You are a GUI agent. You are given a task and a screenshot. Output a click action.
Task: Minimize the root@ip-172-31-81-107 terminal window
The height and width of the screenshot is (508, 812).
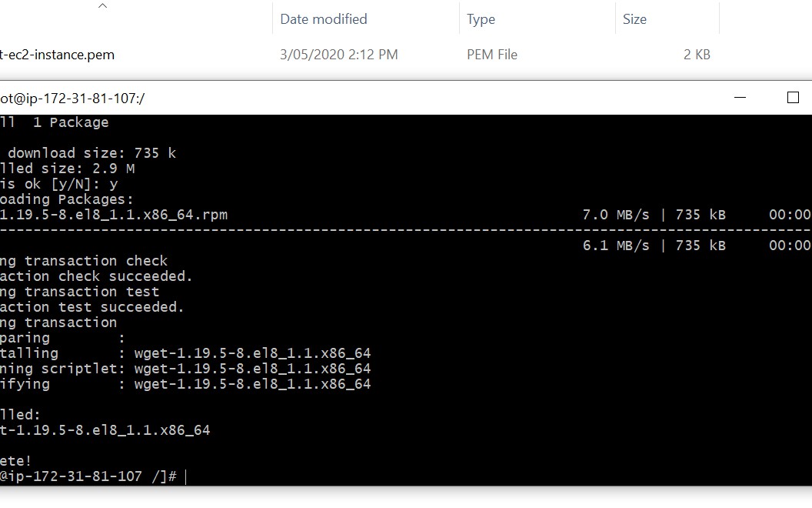740,98
